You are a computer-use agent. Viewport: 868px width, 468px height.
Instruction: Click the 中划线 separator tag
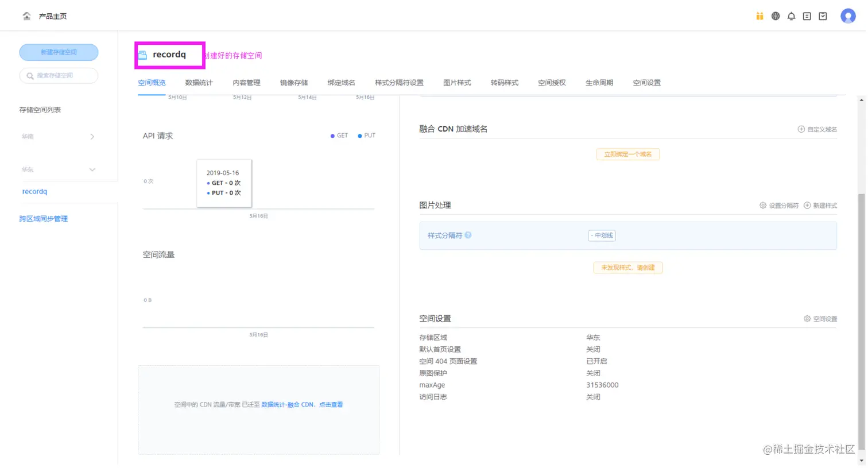point(602,235)
